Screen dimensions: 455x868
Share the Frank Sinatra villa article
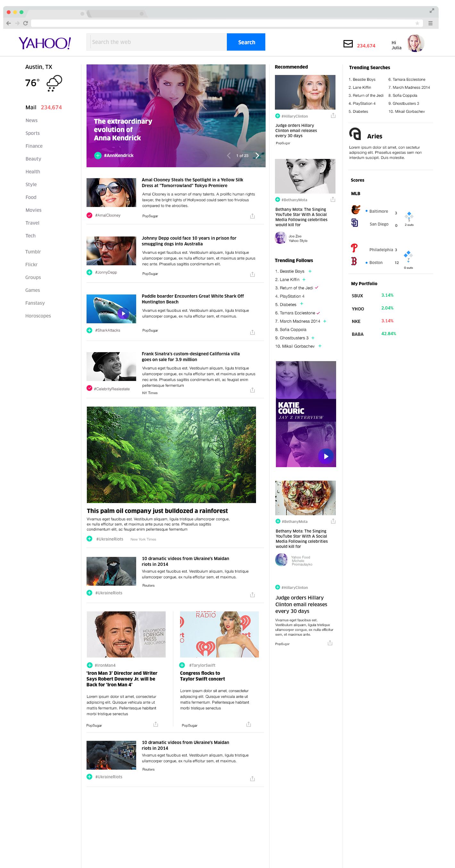pos(252,390)
